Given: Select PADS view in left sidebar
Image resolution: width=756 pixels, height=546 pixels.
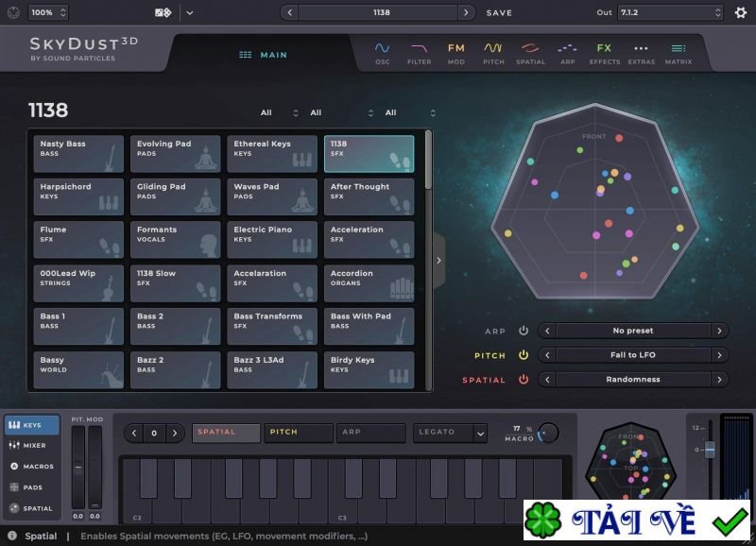Looking at the screenshot, I should 32,487.
